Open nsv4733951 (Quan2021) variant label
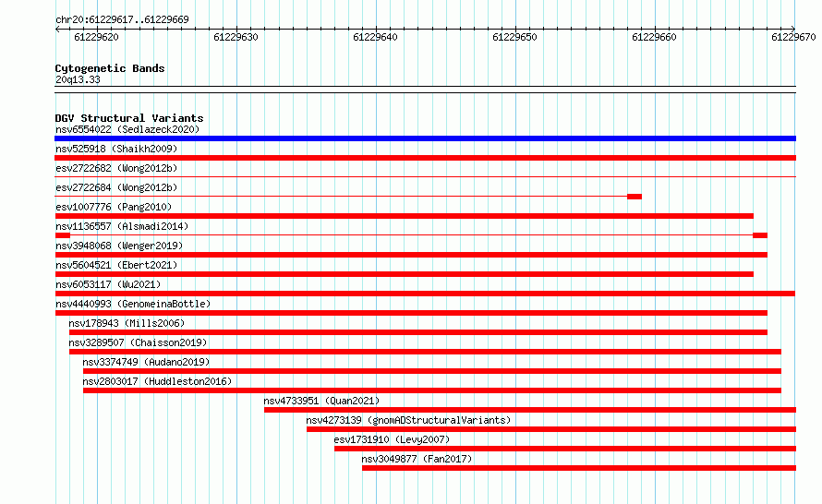The height and width of the screenshot is (504, 822). coord(321,401)
